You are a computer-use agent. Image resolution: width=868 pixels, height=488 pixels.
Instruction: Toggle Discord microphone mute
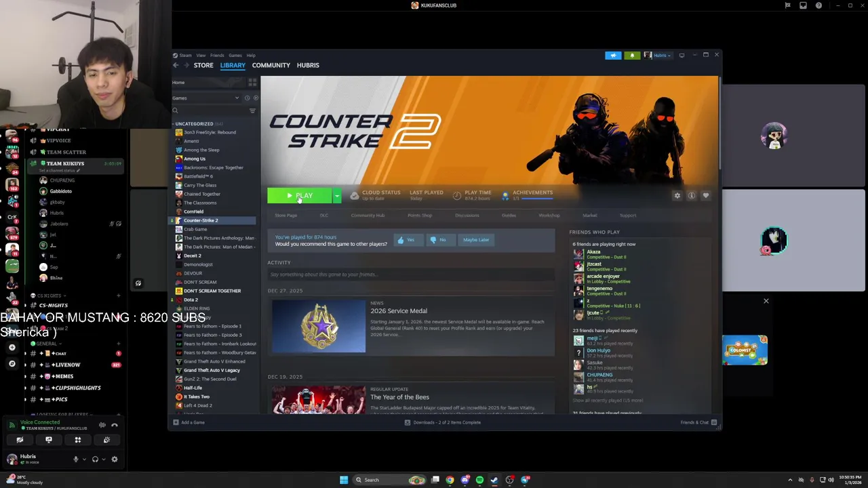[x=76, y=460]
